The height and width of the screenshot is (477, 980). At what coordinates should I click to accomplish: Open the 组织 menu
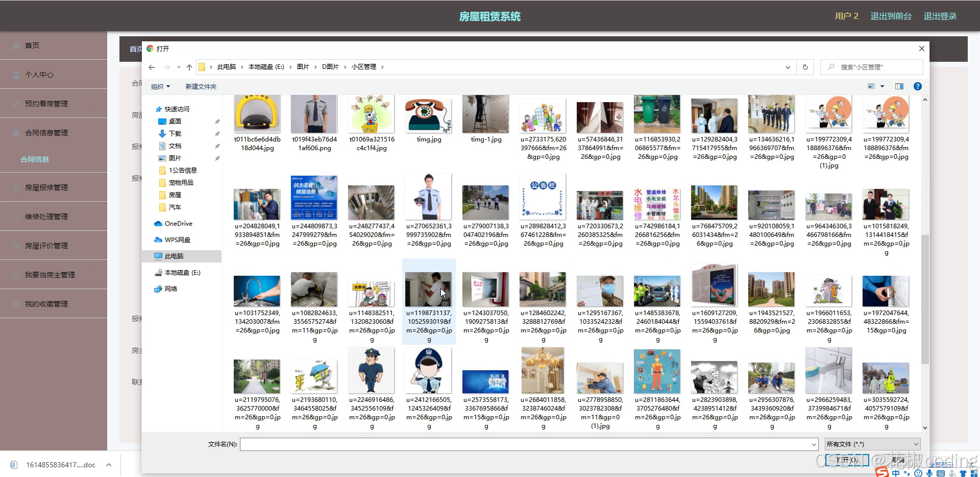tap(160, 86)
